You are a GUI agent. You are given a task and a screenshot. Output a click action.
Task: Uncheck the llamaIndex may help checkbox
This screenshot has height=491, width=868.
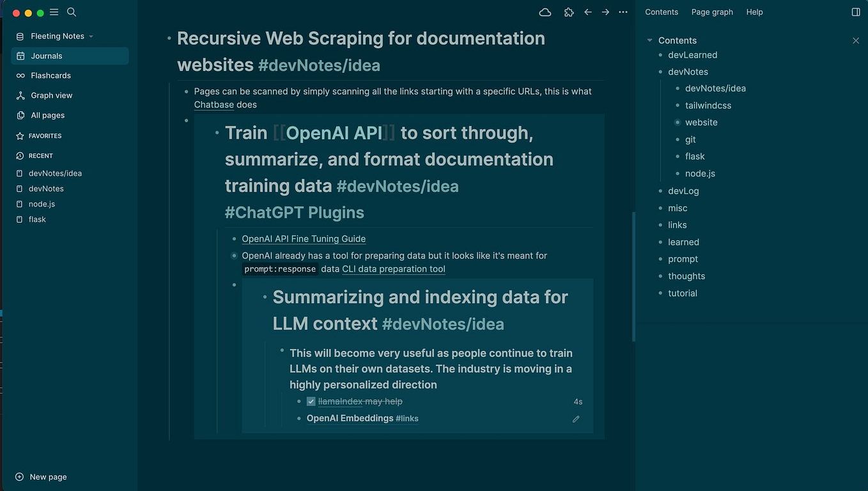coord(311,401)
